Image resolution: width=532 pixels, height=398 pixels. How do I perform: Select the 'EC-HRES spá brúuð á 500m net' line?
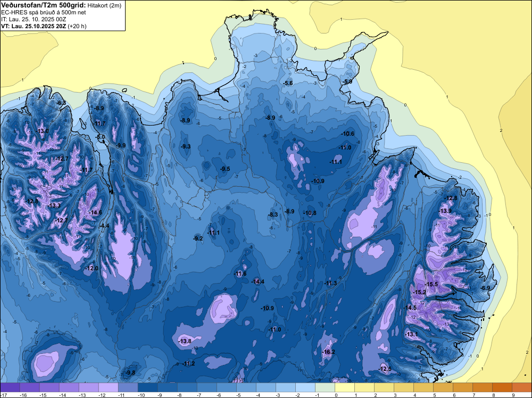tap(44, 12)
